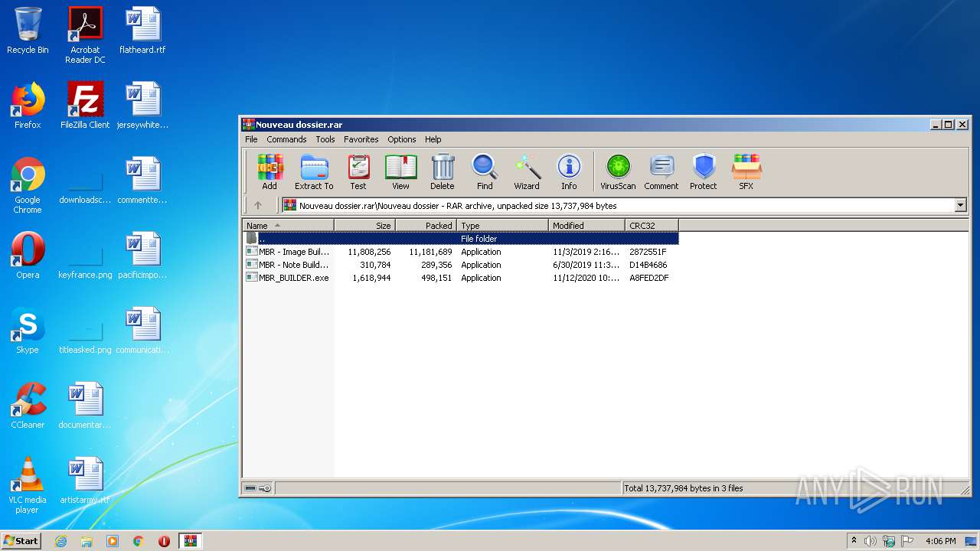Click CRC32 value 2872551F

point(648,252)
